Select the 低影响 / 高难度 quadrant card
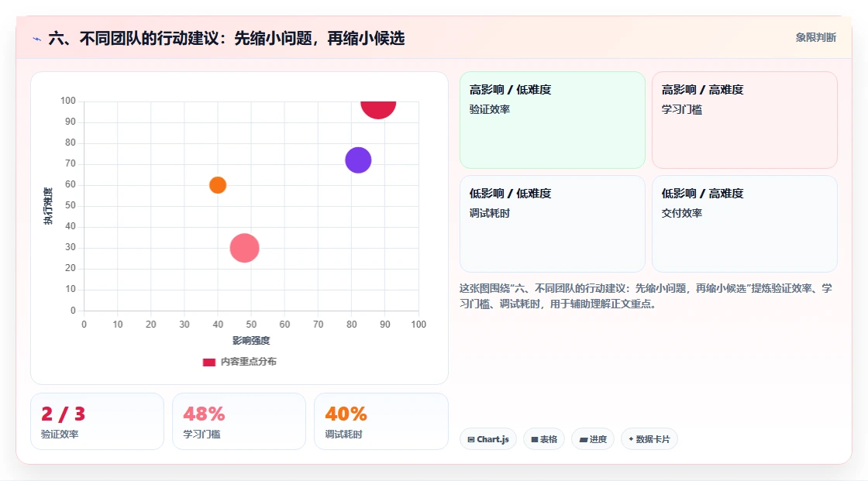This screenshot has width=868, height=481. tap(744, 224)
